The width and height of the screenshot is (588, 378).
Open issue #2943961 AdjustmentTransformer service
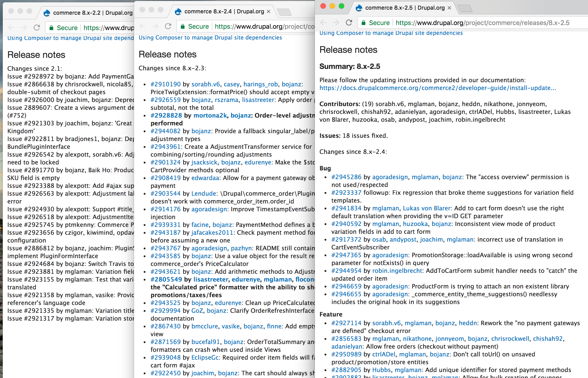tap(165, 147)
